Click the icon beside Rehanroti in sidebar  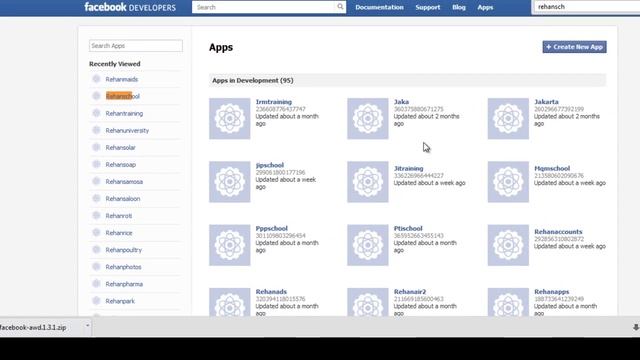tap(96, 216)
